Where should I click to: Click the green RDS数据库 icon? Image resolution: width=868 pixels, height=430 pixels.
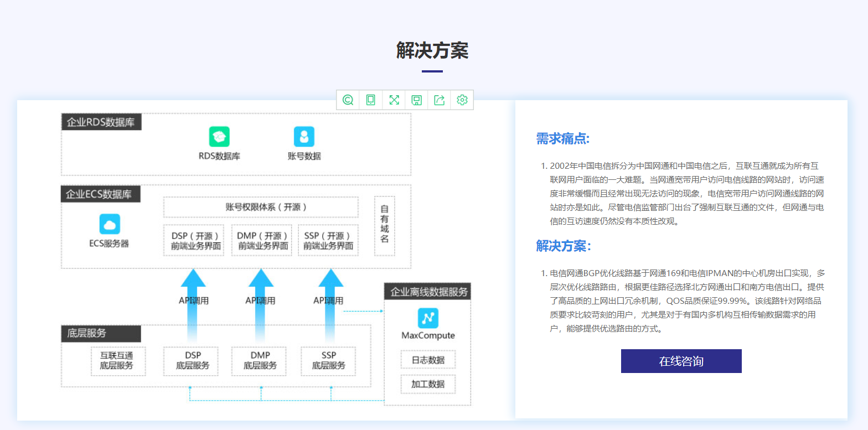[x=219, y=137]
